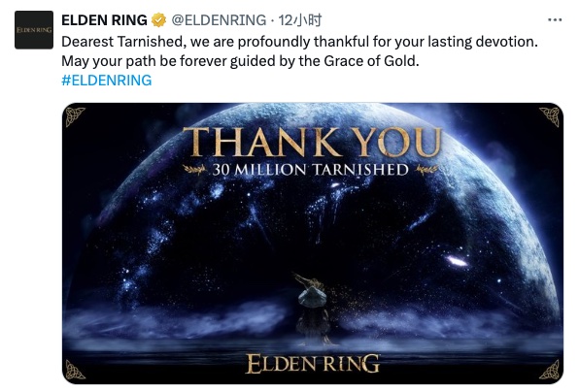The image size is (579, 392).
Task: Click the 12小时 post timestamp
Action: 300,20
